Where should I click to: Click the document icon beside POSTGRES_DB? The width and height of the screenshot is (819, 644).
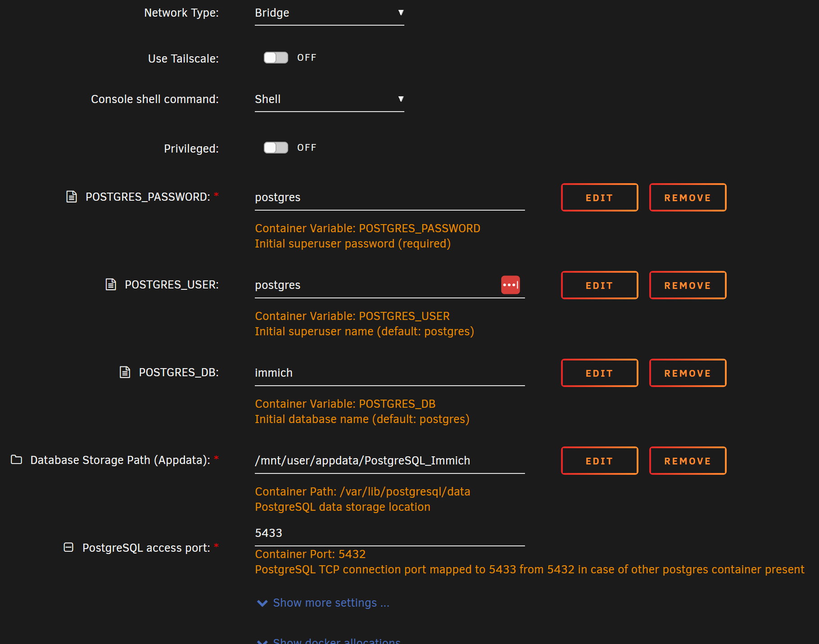[x=124, y=372]
